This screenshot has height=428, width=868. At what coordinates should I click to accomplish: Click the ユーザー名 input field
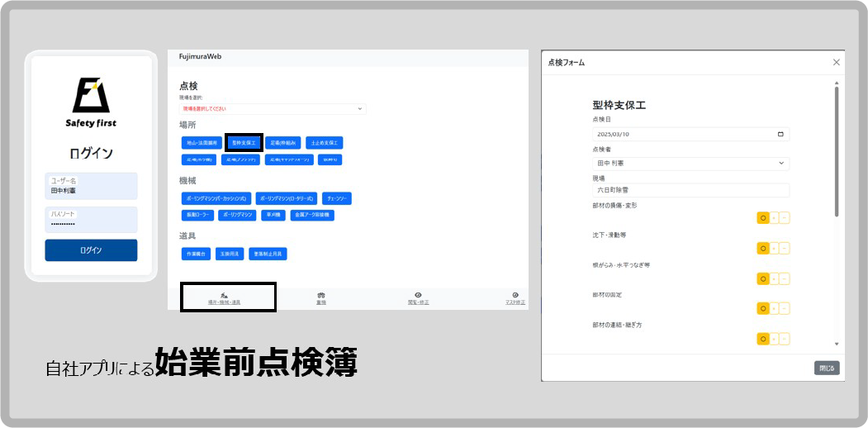[92, 186]
